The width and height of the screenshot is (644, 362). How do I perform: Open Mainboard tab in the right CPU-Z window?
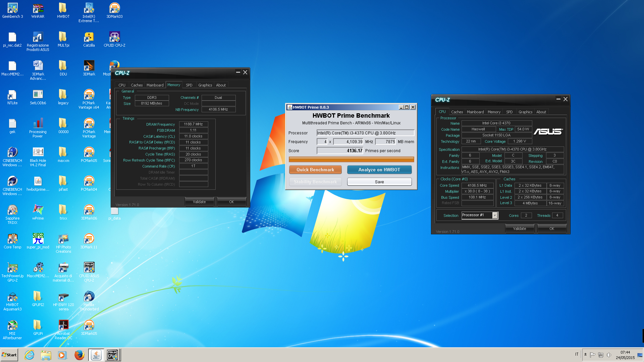[475, 112]
